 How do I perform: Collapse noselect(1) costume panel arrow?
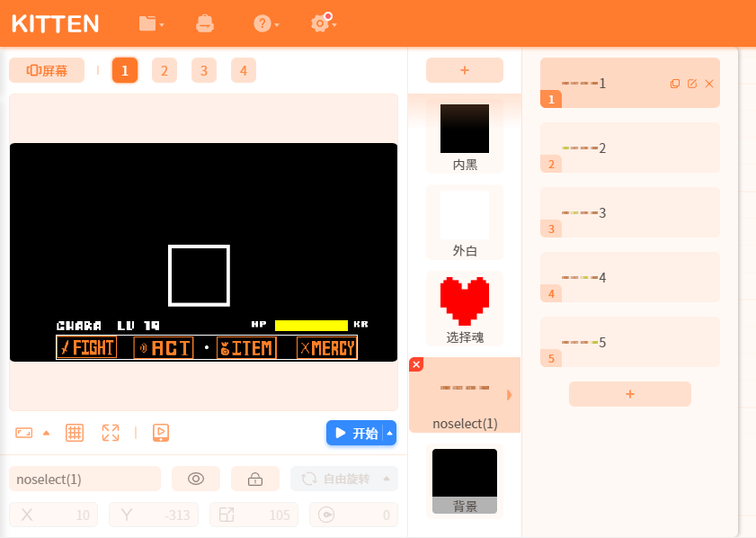point(510,395)
